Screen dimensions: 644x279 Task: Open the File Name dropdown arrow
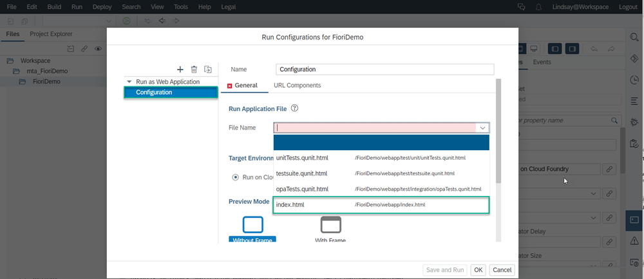point(482,128)
